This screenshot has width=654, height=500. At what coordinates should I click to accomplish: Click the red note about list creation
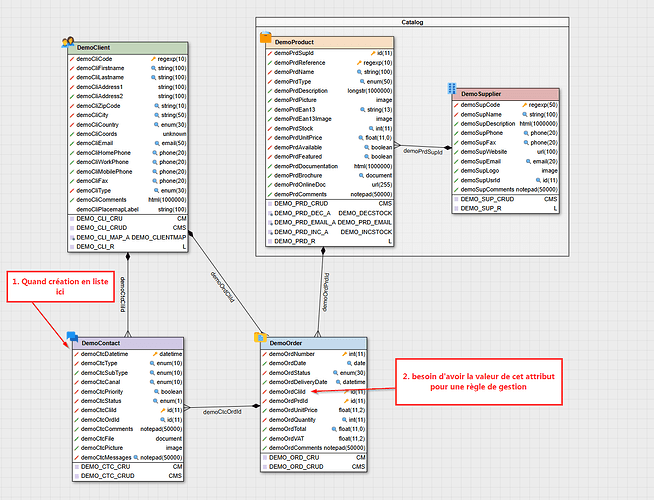[x=57, y=289]
